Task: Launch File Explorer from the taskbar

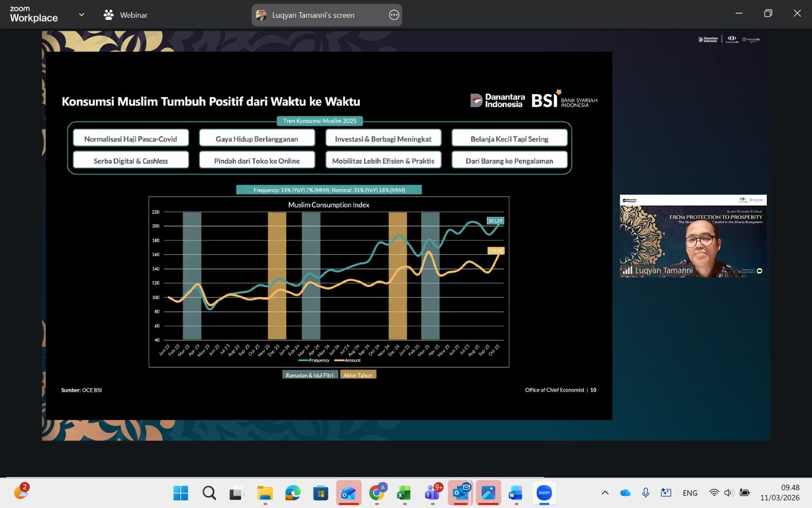Action: pyautogui.click(x=265, y=493)
